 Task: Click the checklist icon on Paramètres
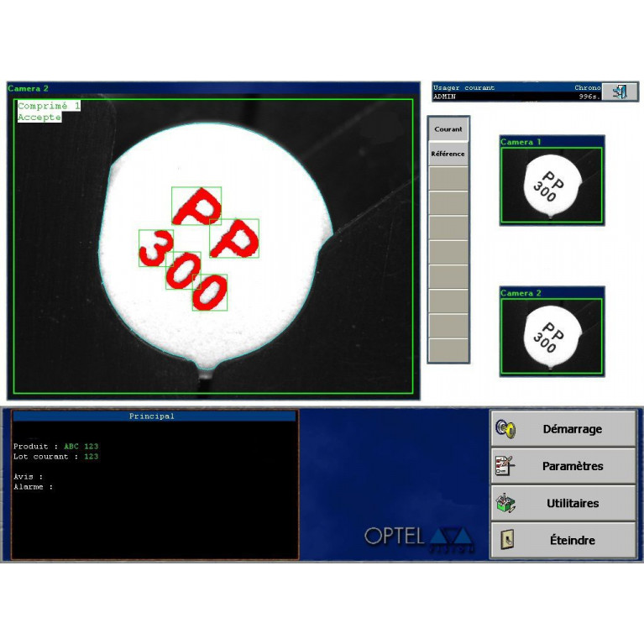(x=505, y=466)
